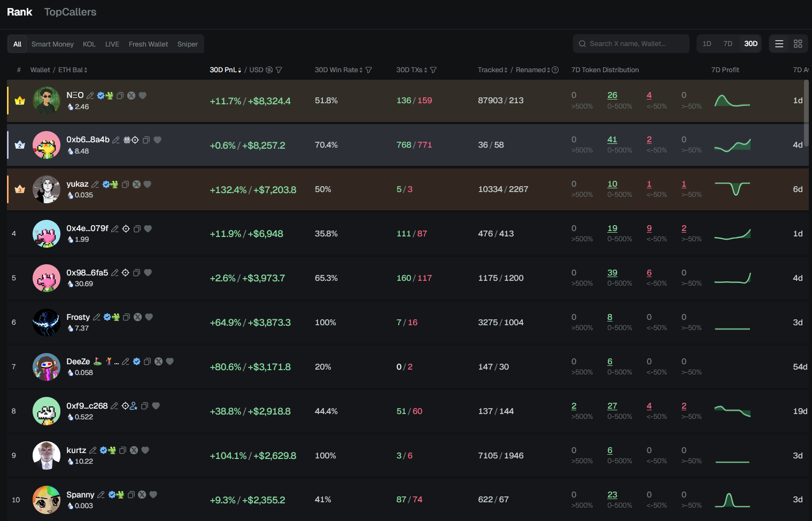This screenshot has width=812, height=521.
Task: Open DeeZe's X profile icon
Action: tap(159, 362)
